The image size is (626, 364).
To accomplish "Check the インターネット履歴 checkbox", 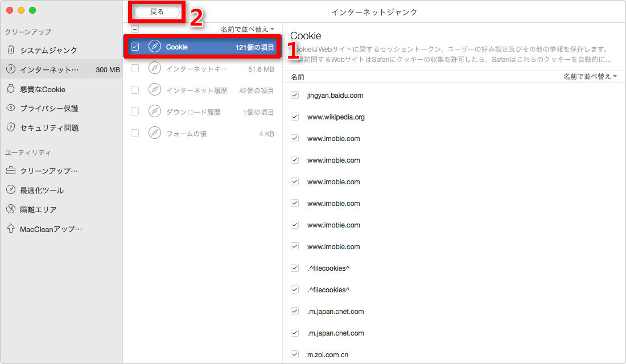I will [135, 90].
